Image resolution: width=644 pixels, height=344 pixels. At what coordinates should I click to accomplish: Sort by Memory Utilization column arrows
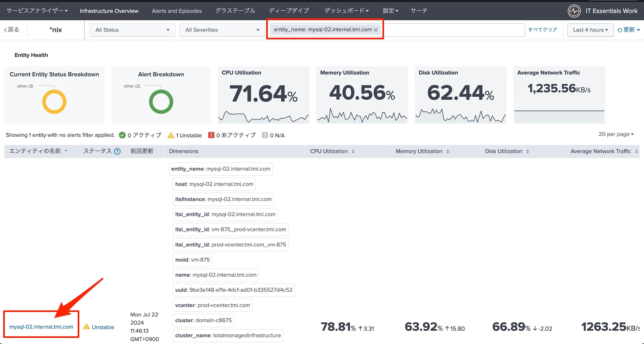448,151
